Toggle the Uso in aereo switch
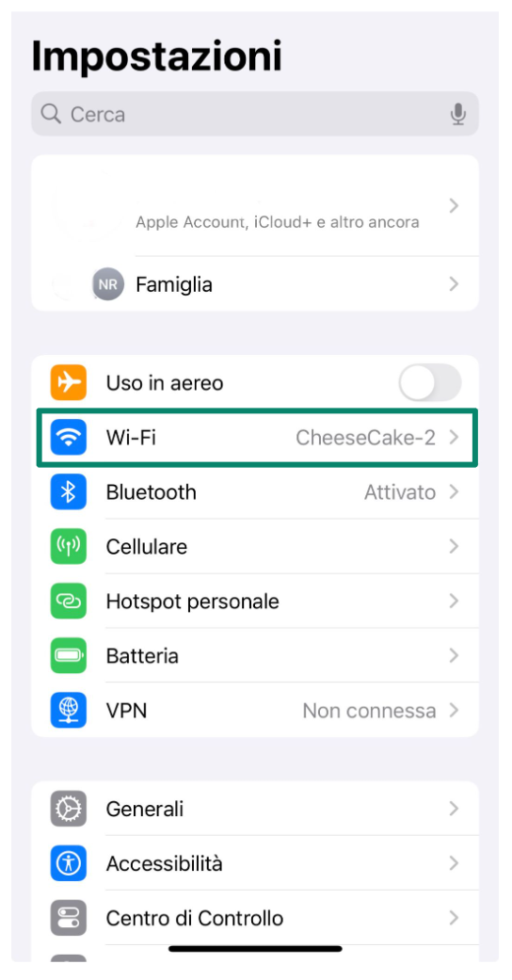 click(430, 382)
